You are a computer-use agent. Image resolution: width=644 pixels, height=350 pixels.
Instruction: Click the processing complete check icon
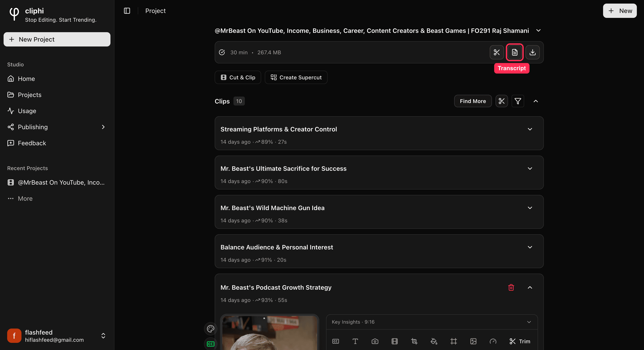pos(222,52)
